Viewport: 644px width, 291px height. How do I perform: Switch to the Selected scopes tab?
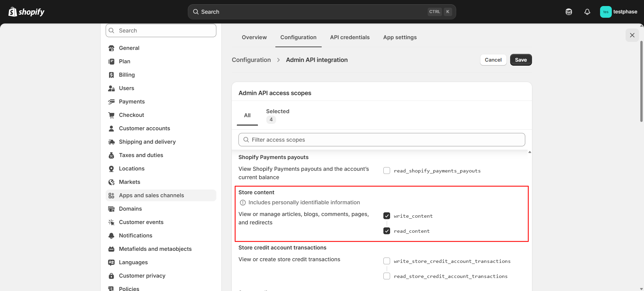(x=277, y=115)
